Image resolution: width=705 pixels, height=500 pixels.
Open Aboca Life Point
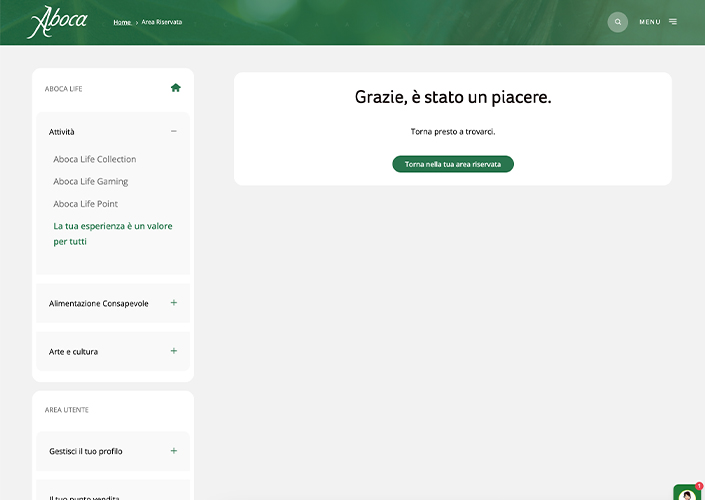pyautogui.click(x=85, y=204)
